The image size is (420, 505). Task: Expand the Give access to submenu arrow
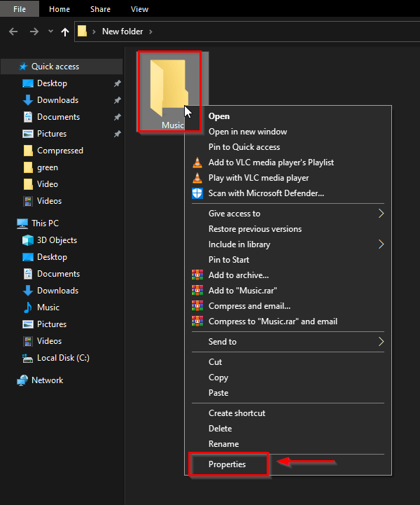pyautogui.click(x=381, y=214)
